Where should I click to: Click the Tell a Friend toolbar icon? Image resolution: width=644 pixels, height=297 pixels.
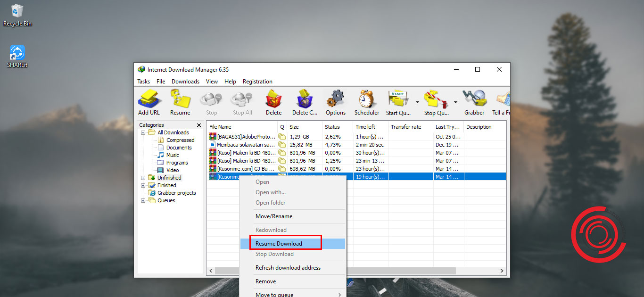tap(501, 102)
